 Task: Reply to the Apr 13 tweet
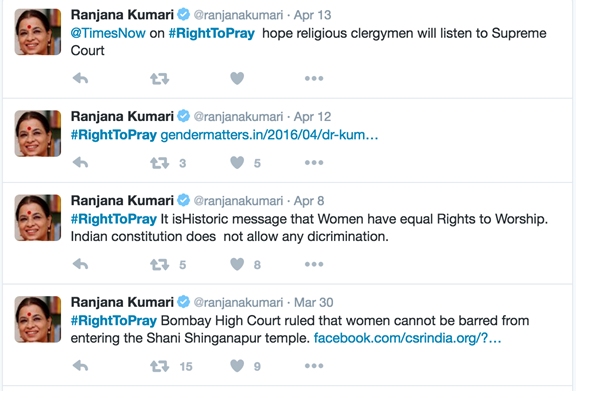(80, 78)
